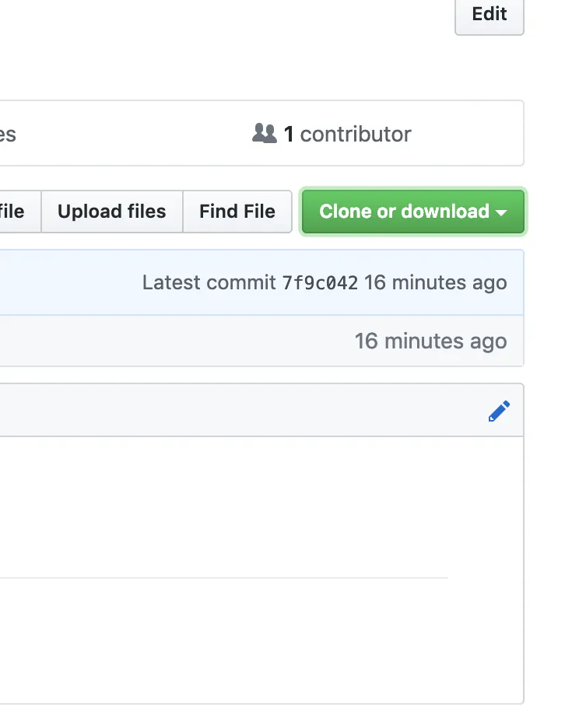Select the Find File button
Viewport: 565px width, 728px height.
237,212
